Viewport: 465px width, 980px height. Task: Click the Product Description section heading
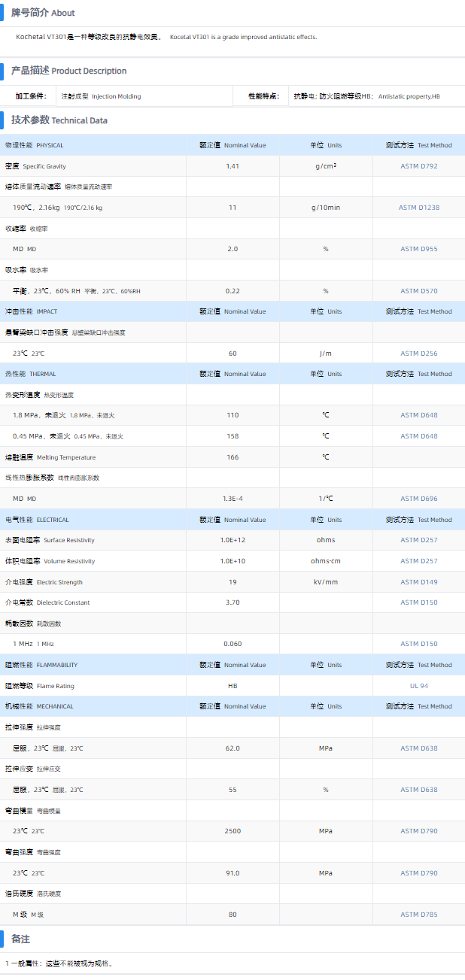(x=68, y=71)
